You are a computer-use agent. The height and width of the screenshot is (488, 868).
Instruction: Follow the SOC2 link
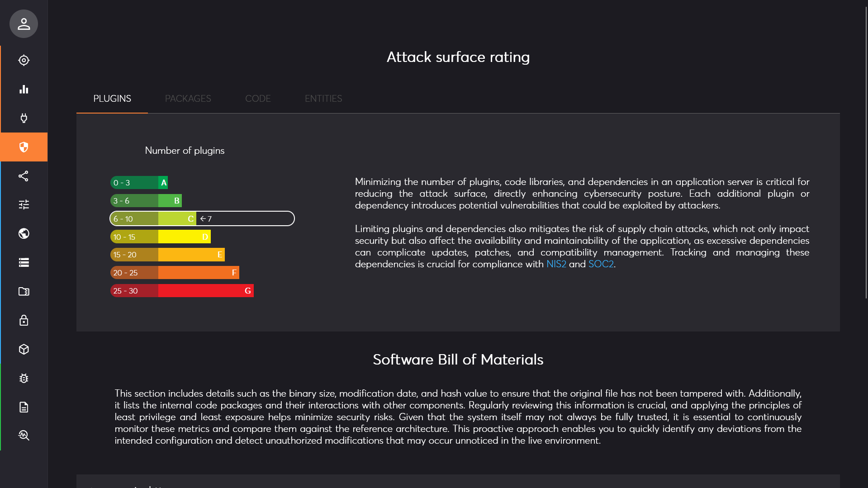pos(601,264)
